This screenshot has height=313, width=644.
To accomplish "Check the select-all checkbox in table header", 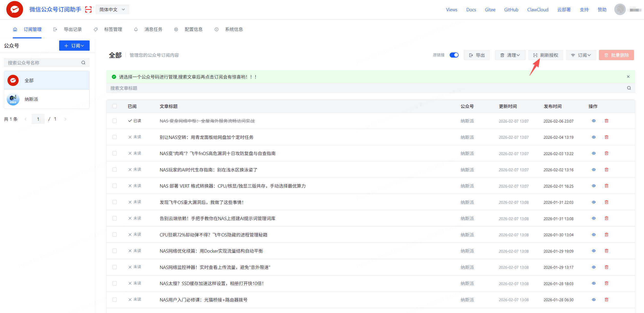I will [114, 106].
